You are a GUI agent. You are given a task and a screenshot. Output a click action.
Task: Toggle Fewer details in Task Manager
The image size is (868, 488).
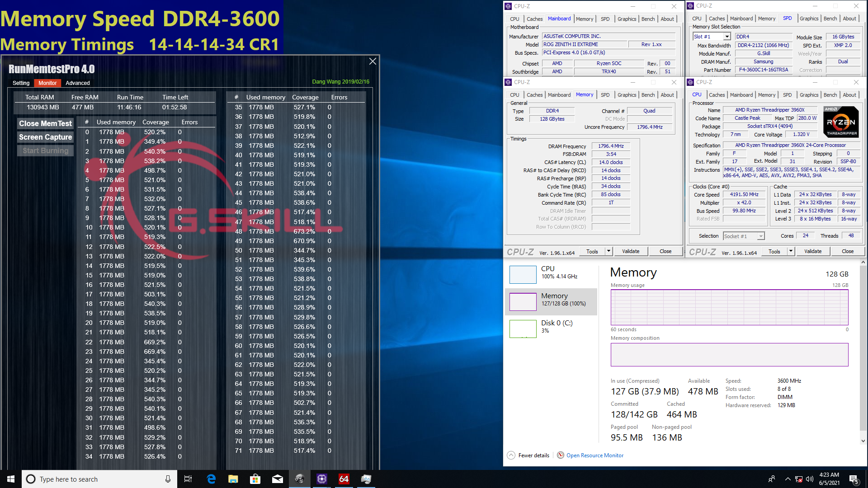pyautogui.click(x=533, y=455)
